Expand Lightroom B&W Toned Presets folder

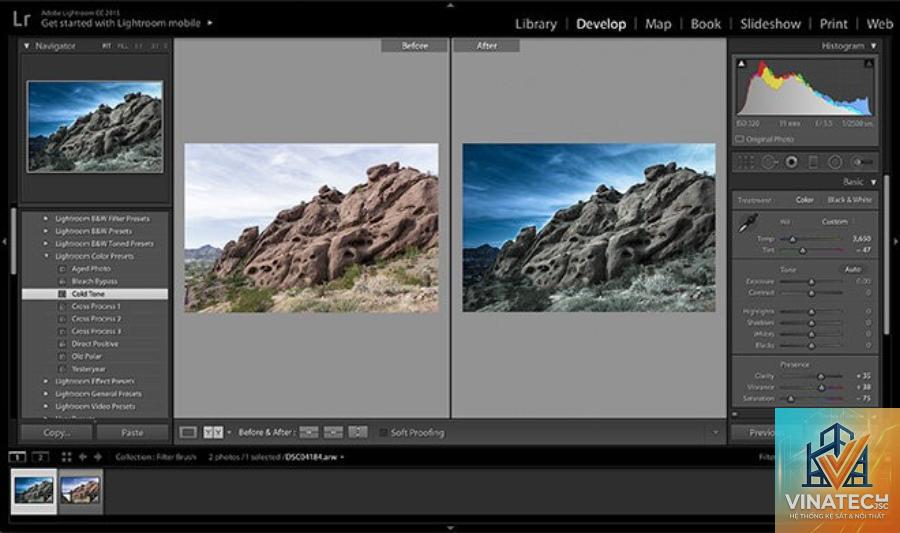coord(45,243)
